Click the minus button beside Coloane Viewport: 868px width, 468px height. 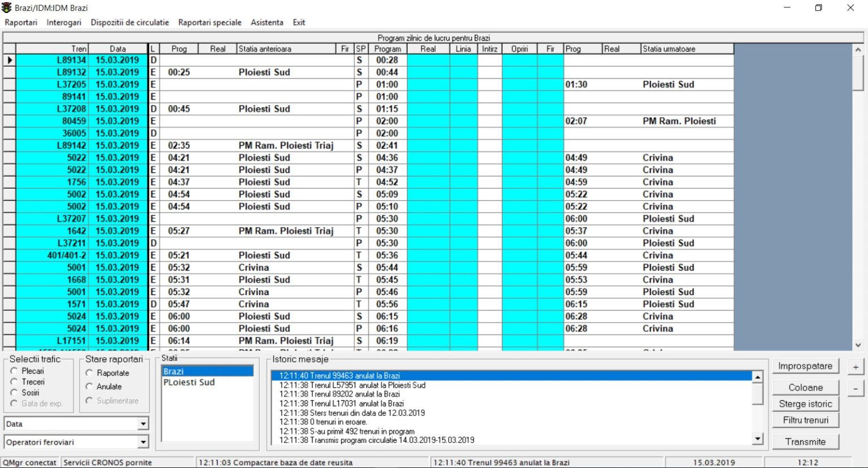coord(856,388)
